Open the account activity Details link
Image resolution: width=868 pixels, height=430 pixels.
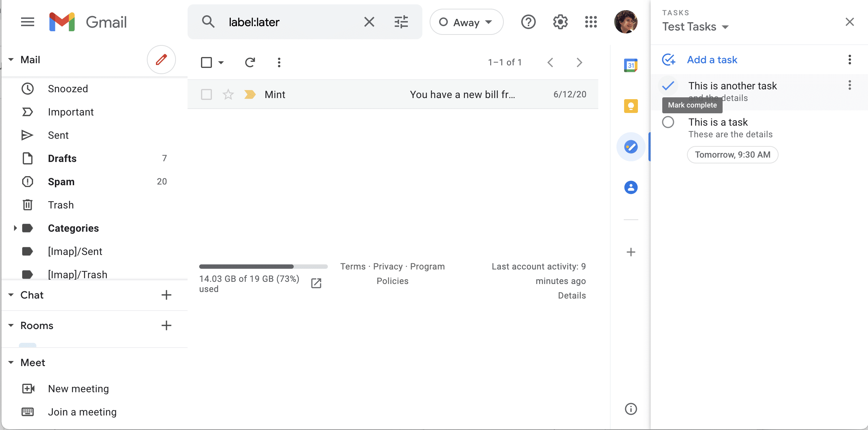pyautogui.click(x=571, y=296)
